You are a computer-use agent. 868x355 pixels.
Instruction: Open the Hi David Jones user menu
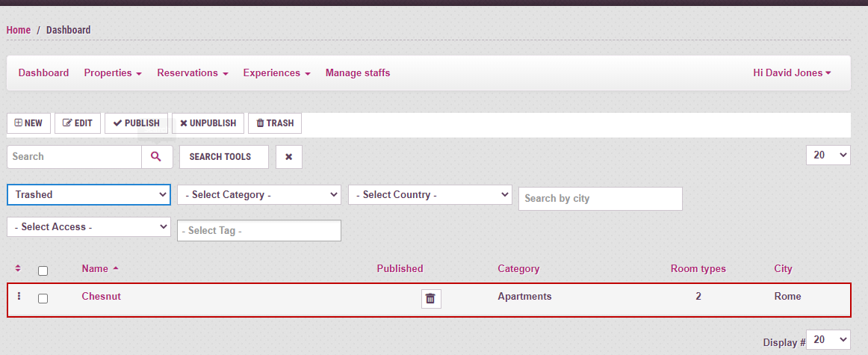coord(792,73)
